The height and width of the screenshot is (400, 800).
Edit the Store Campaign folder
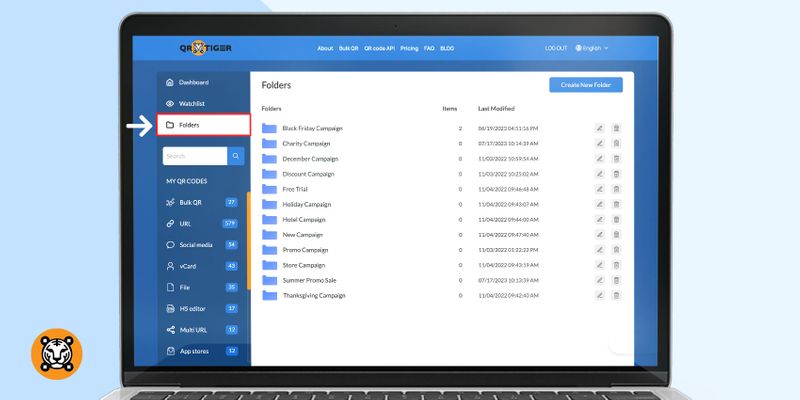coord(599,265)
